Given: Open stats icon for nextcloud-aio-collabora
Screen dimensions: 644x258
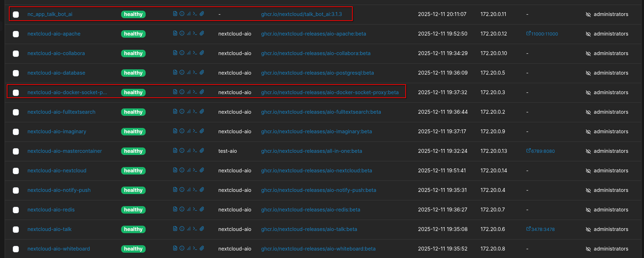Looking at the screenshot, I should [189, 53].
